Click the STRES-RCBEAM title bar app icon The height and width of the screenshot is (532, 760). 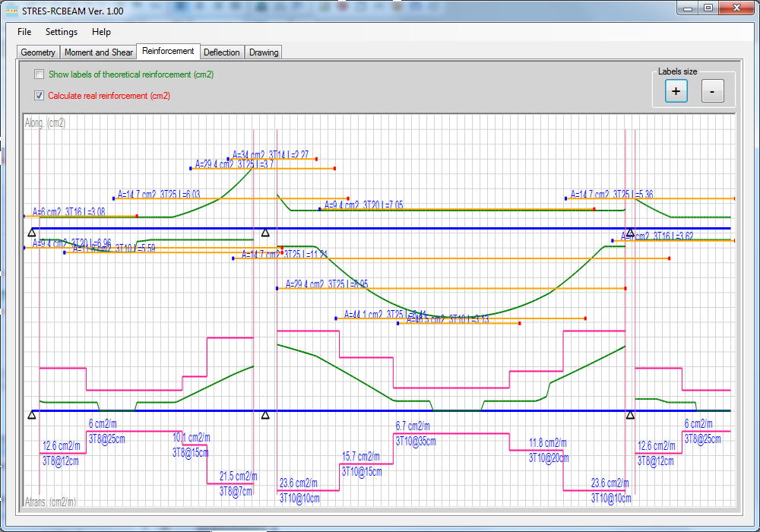coord(11,11)
